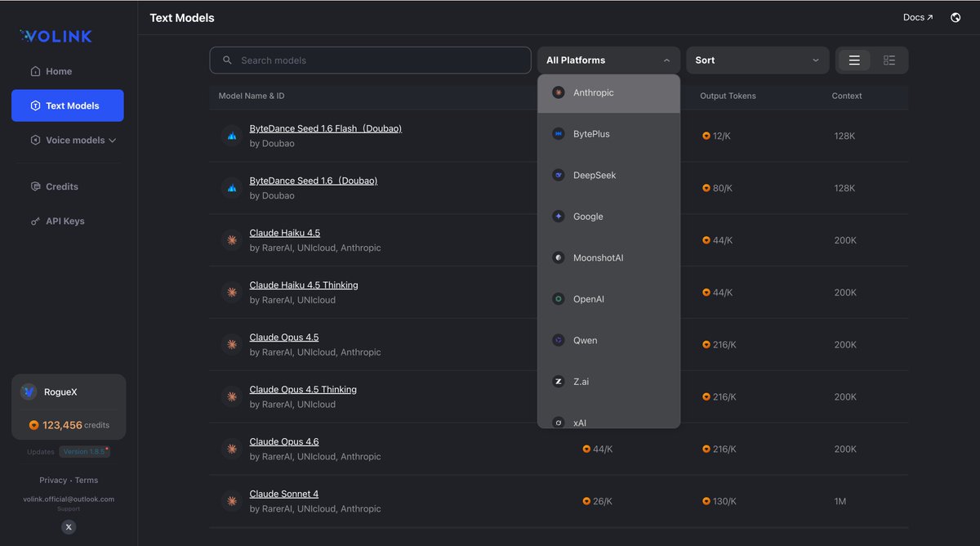Open the Sort dropdown
Viewport: 980px width, 546px height.
[757, 60]
